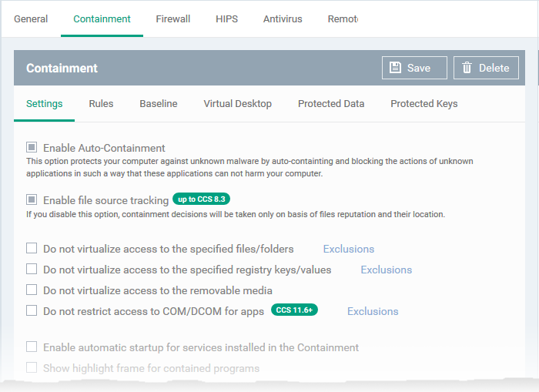Check Do not virtualize registry keys/values
This screenshot has width=539, height=392.
click(32, 269)
